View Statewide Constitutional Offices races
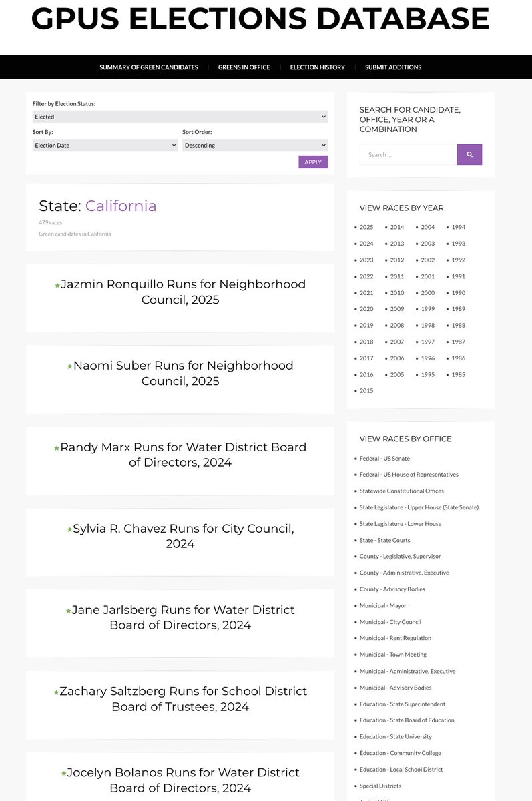 tap(402, 491)
